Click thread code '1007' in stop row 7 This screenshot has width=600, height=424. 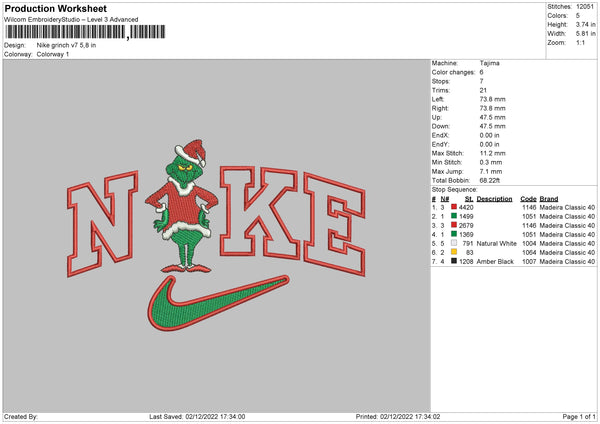tap(529, 261)
